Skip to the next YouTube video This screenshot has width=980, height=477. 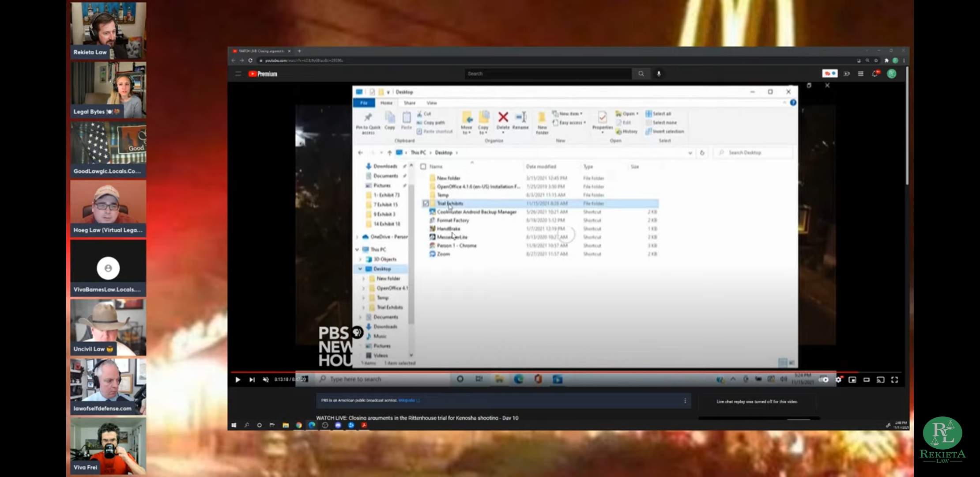coord(252,379)
